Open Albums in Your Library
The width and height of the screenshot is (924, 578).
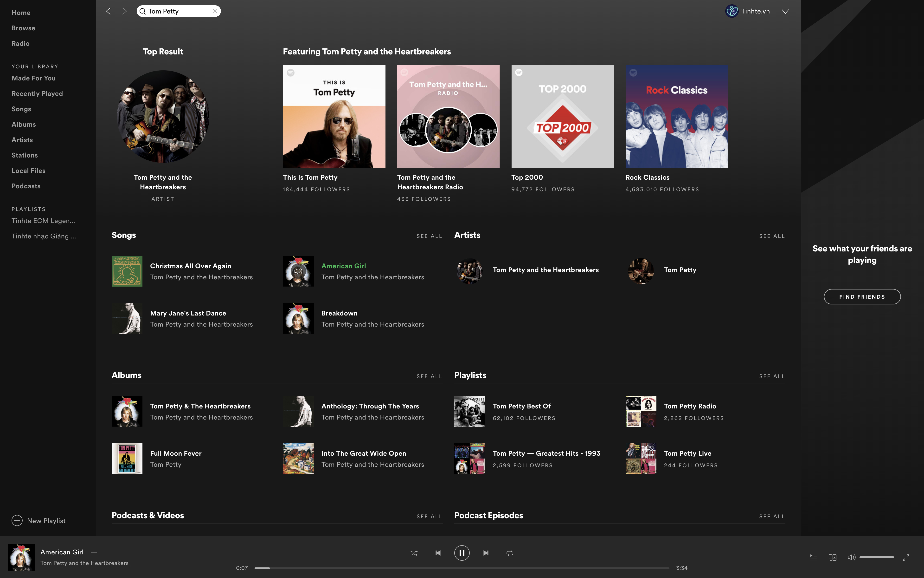pyautogui.click(x=24, y=124)
